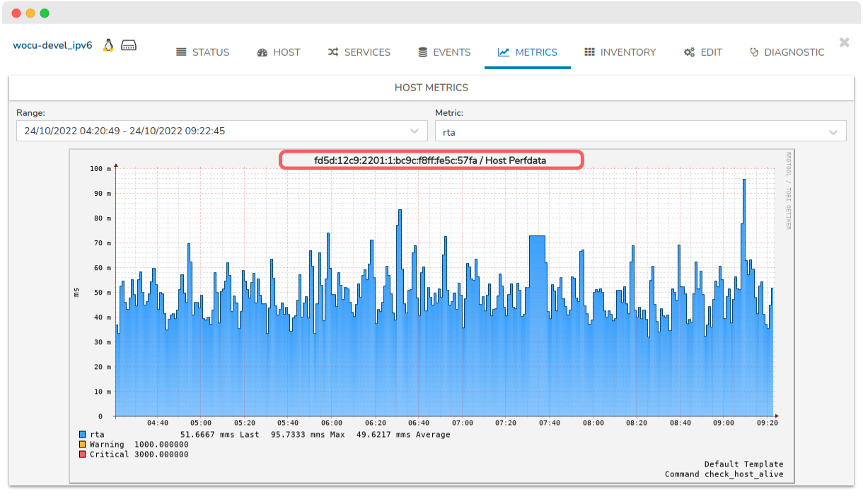863x504 pixels.
Task: Click the '95.7333 mms Max' value
Action: point(308,435)
